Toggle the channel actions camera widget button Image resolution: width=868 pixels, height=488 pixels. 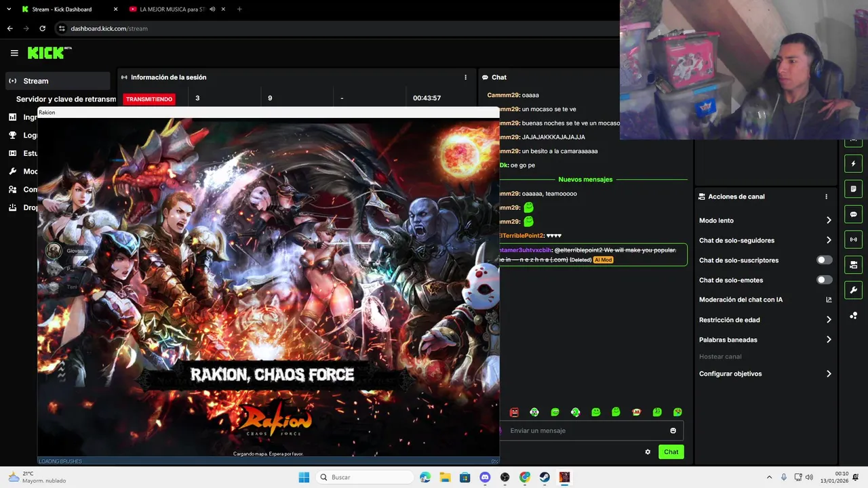point(853,264)
